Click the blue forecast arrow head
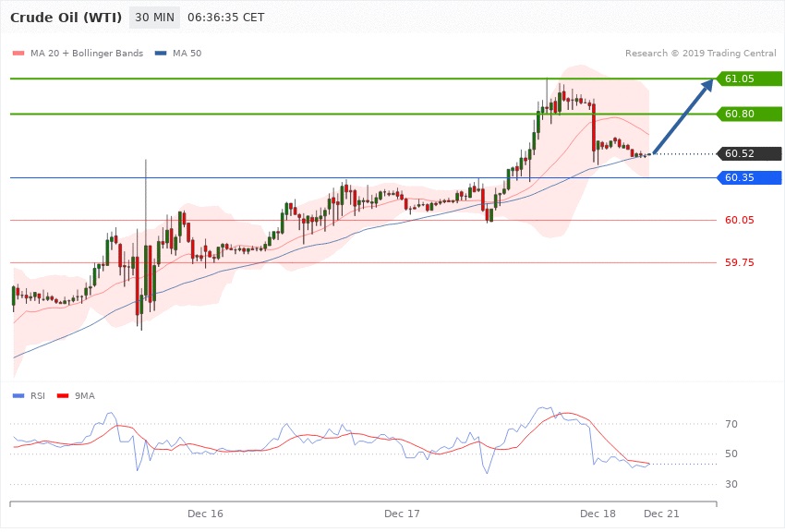The image size is (785, 532). point(706,86)
